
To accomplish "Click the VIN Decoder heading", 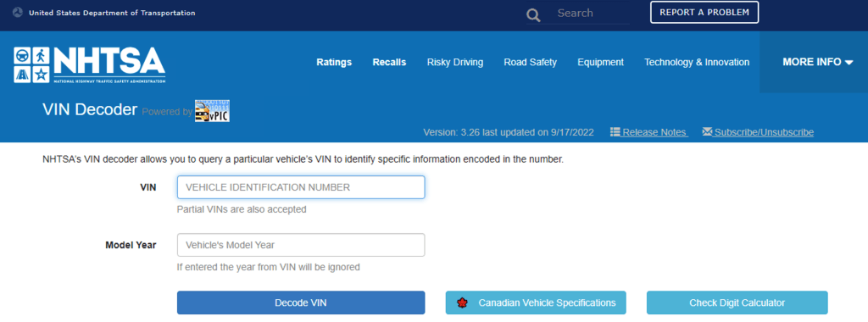I will point(90,109).
